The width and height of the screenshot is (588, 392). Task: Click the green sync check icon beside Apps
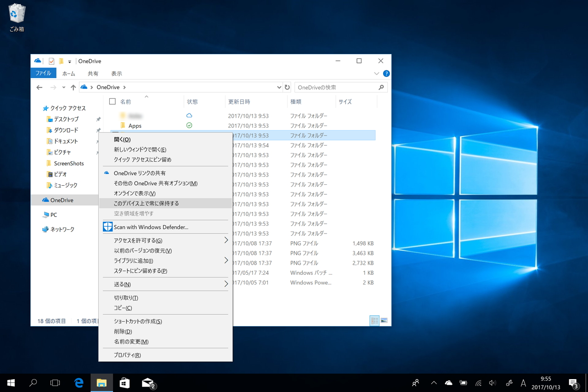pyautogui.click(x=189, y=125)
